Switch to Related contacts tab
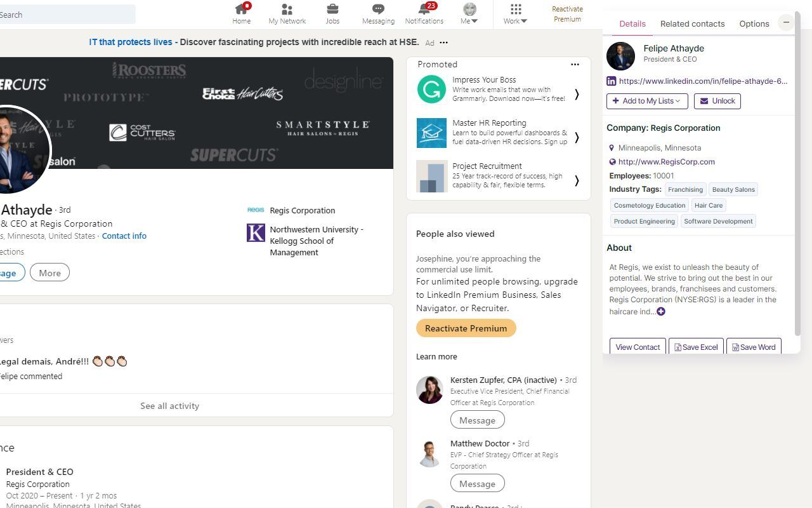The image size is (812, 508). pyautogui.click(x=692, y=23)
